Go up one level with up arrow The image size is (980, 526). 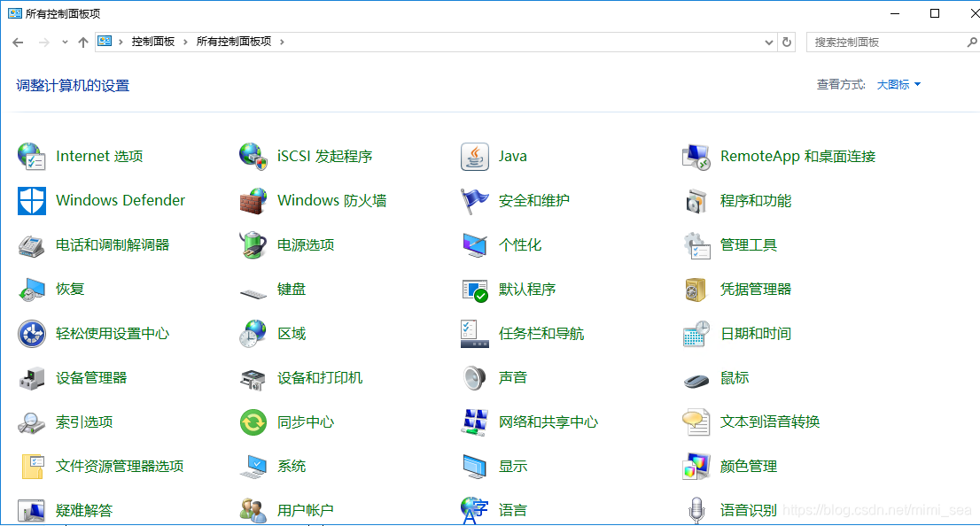tap(83, 42)
